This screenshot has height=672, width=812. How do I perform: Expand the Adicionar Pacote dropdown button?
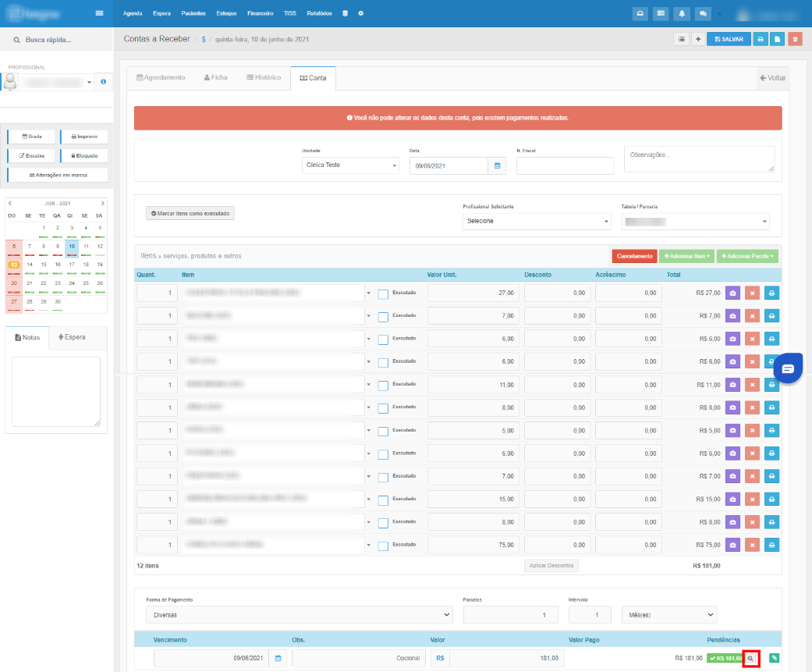[x=747, y=256]
